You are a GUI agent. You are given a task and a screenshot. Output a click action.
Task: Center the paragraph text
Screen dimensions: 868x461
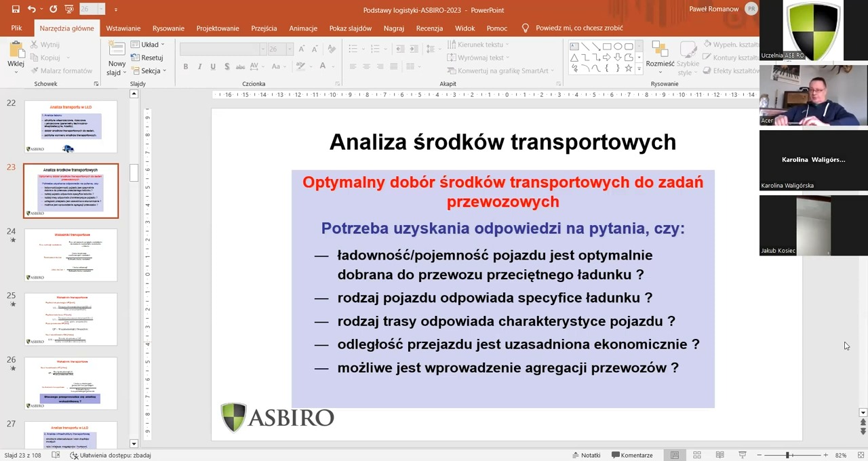click(x=366, y=66)
